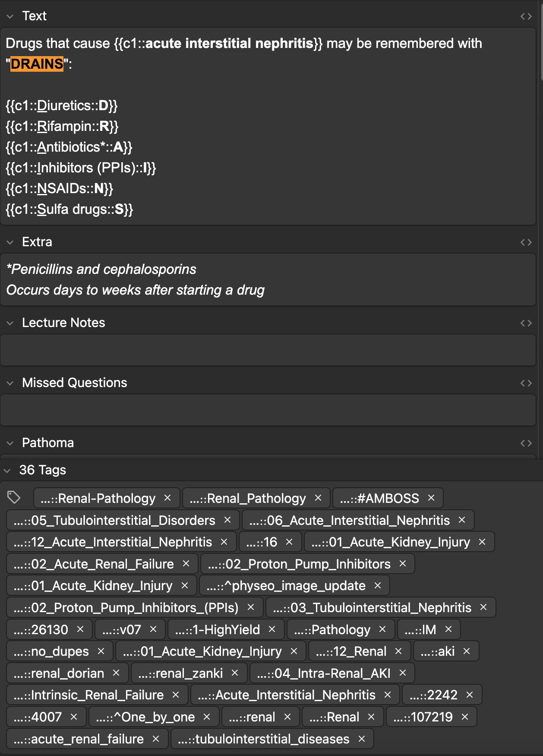The width and height of the screenshot is (543, 756).
Task: Click the highlighted DRAINS word
Action: tap(37, 64)
